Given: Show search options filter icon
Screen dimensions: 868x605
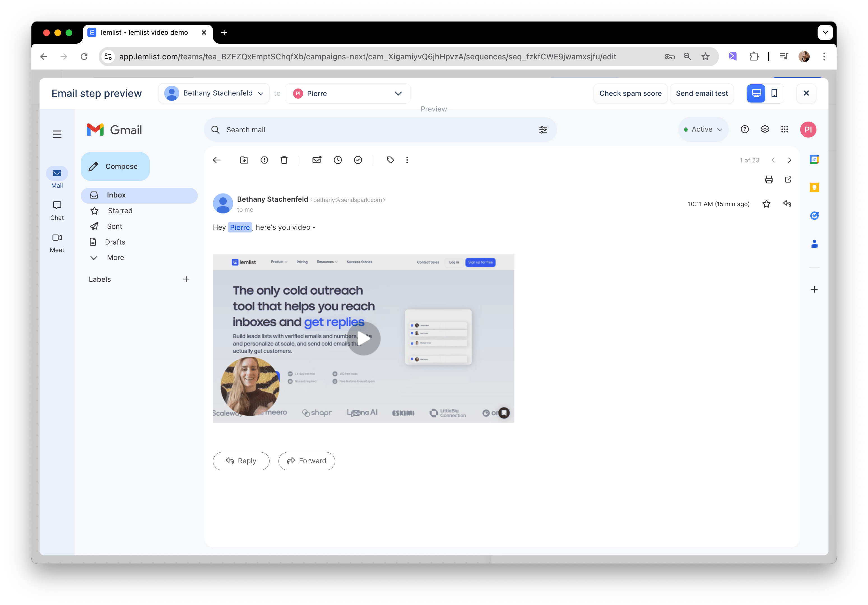Looking at the screenshot, I should pyautogui.click(x=543, y=130).
